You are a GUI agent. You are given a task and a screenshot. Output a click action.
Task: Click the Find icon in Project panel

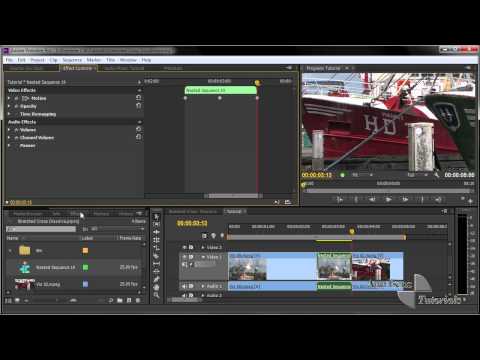click(x=111, y=300)
